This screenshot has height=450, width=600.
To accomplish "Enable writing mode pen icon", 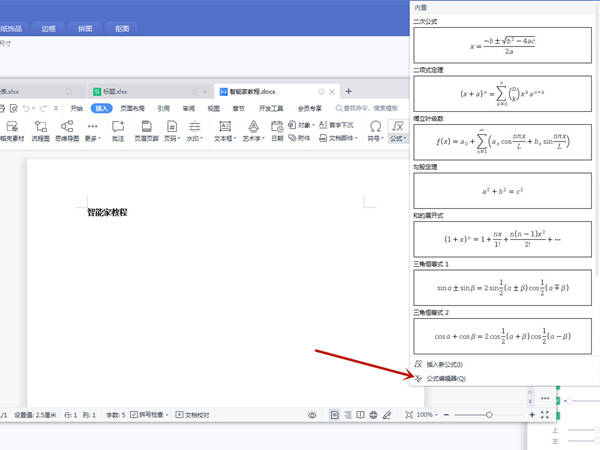I will pyautogui.click(x=387, y=415).
